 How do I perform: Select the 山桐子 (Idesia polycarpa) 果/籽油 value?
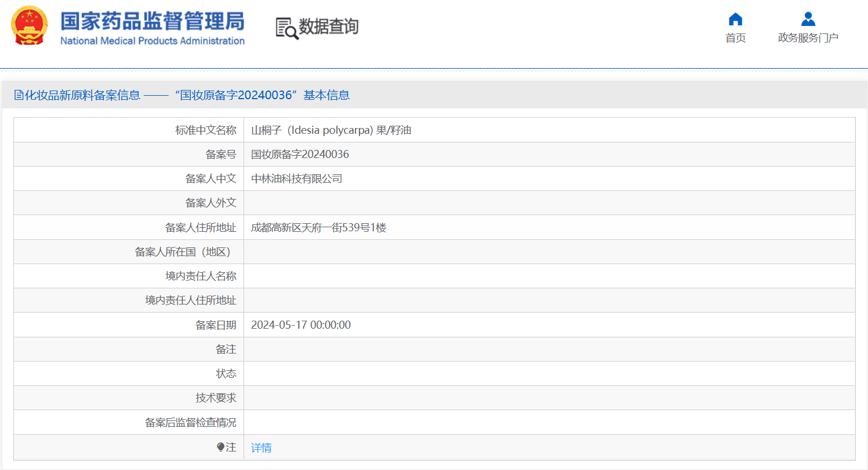pyautogui.click(x=331, y=130)
